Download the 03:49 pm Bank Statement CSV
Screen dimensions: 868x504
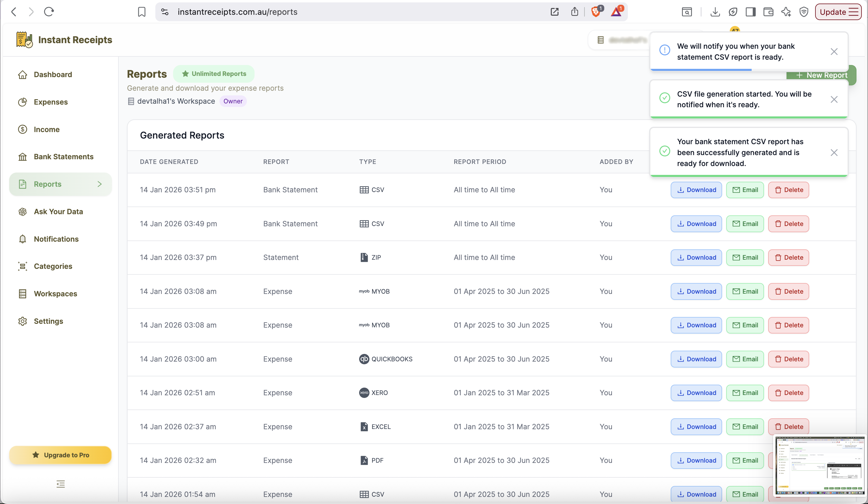tap(696, 224)
